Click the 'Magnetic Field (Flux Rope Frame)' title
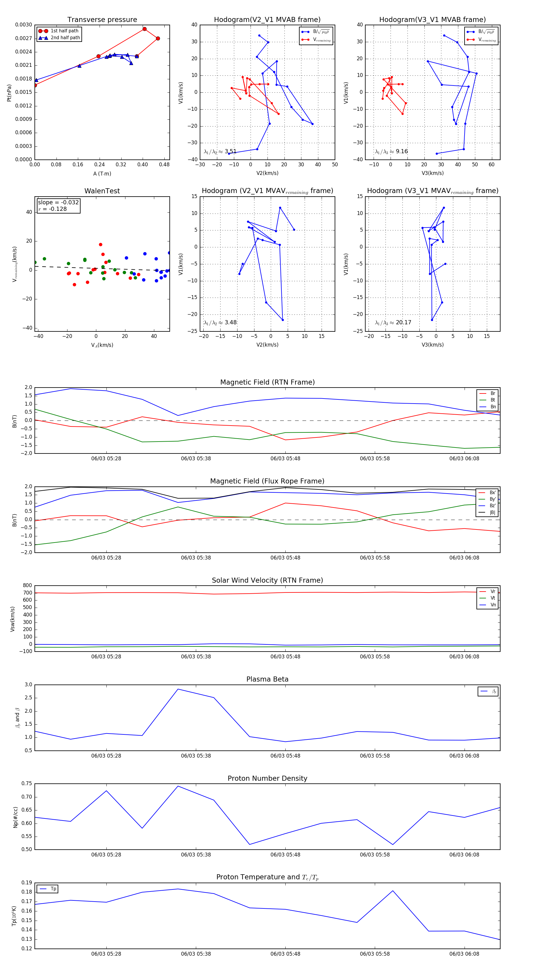Viewport: 535px width, 980px height. click(267, 481)
